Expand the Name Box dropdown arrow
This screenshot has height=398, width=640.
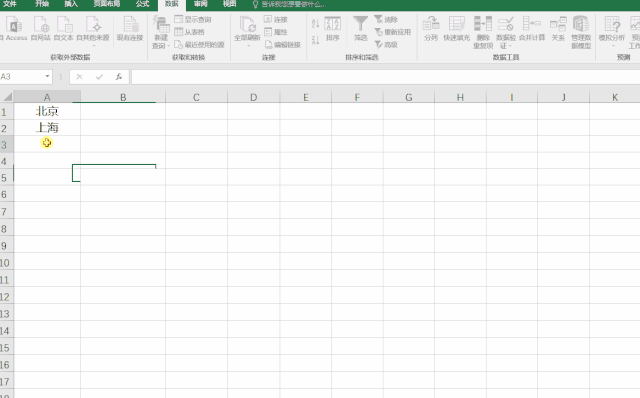[47, 76]
